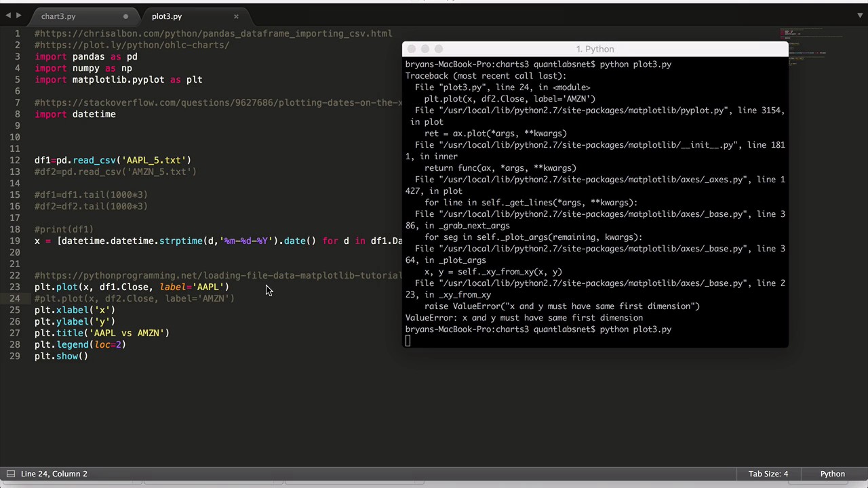
Task: Click the terminal cursor prompt line
Action: coord(408,341)
